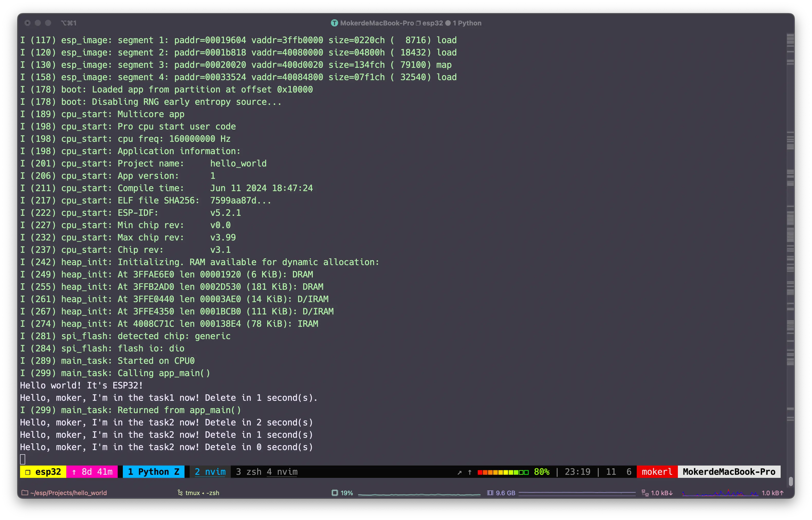This screenshot has width=812, height=520.
Task: Click the 9.6 GB memory value
Action: pos(505,493)
